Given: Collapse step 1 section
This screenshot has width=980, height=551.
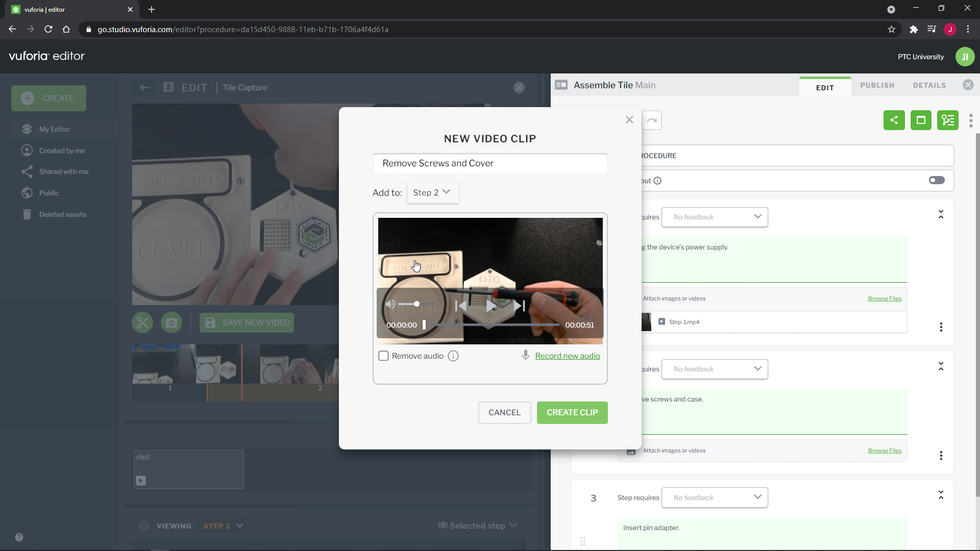Looking at the screenshot, I should pyautogui.click(x=941, y=214).
